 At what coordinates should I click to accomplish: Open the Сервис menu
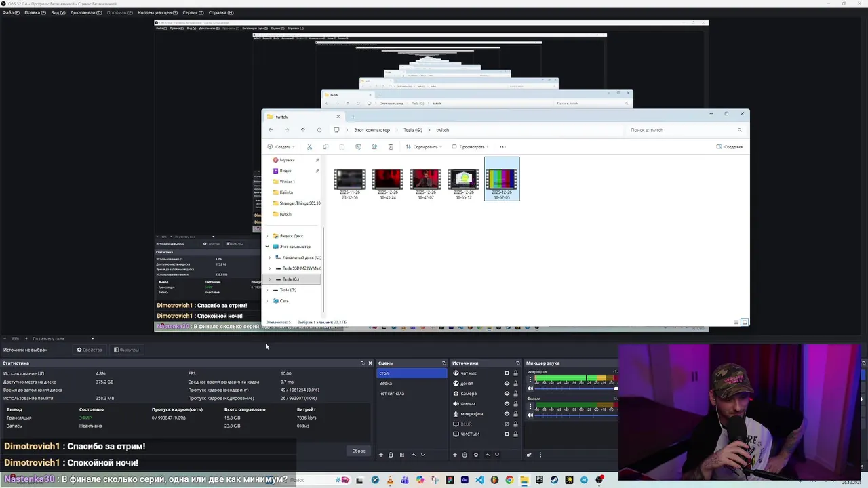(x=193, y=12)
